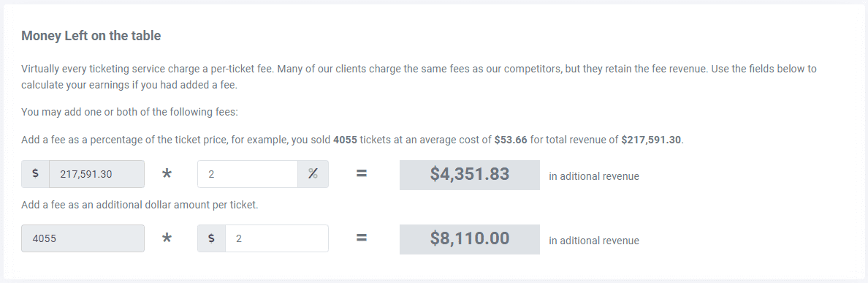This screenshot has width=868, height=283.
Task: Click the ticket count 4055 field
Action: click(x=83, y=238)
